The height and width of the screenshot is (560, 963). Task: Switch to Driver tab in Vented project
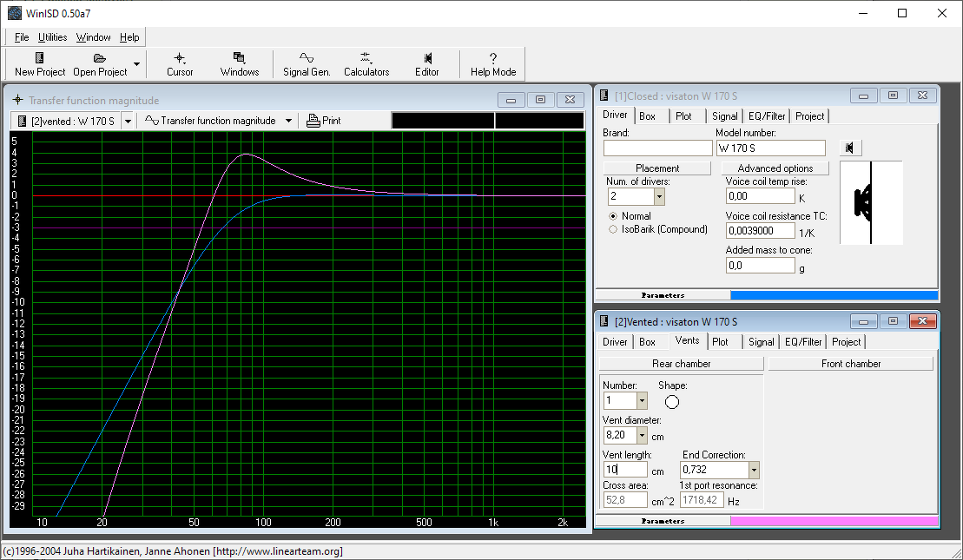[x=615, y=342]
